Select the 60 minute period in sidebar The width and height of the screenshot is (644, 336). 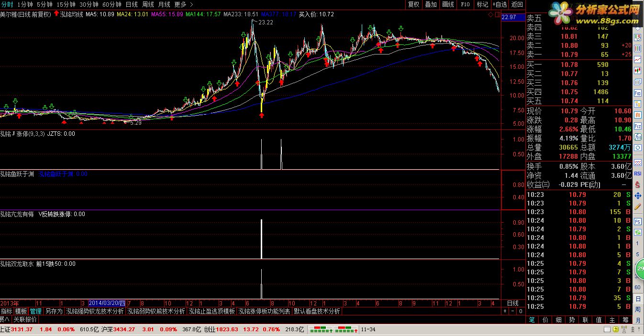pyautogui.click(x=637, y=287)
